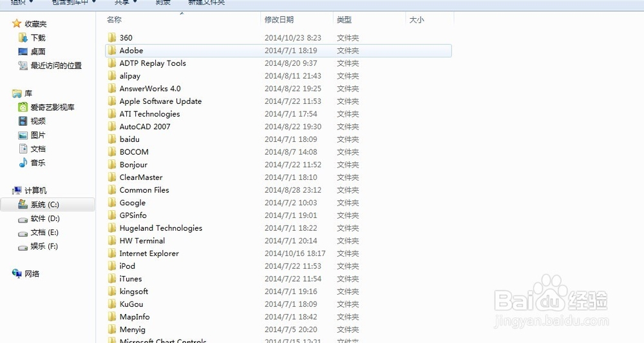
Task: Select the System (C:) drive icon
Action: (x=23, y=204)
